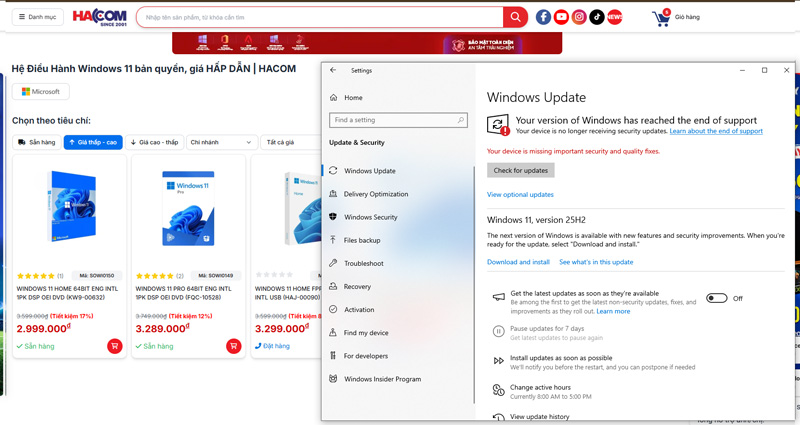This screenshot has height=425, width=800.
Task: Click the red NEWS icon
Action: point(615,17)
